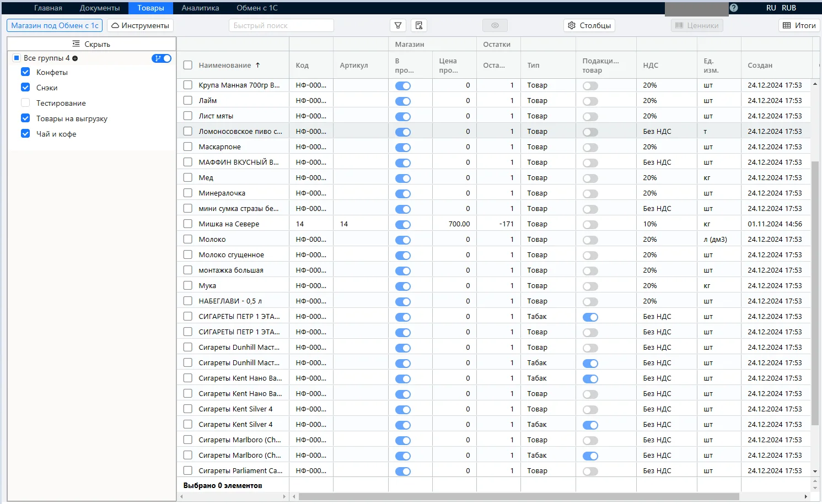Screen dimensions: 822x504
Task: Click the 01.11.2024 14:56 date cell
Action: 775,224
